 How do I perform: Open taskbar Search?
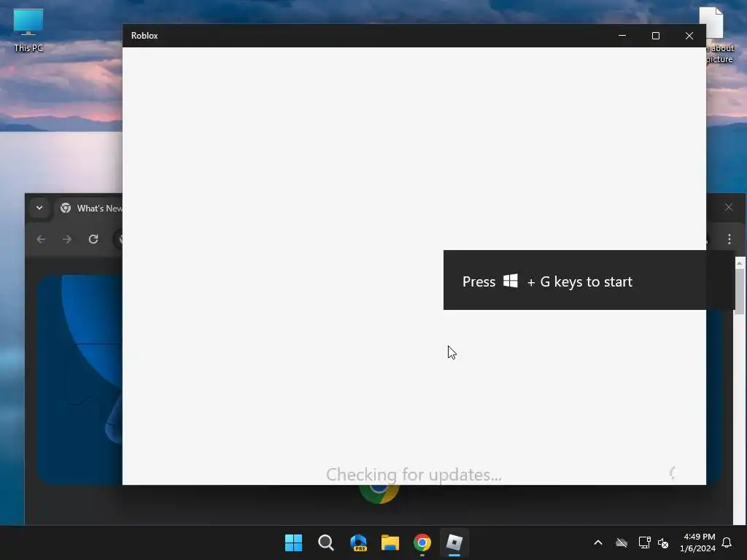(x=326, y=542)
